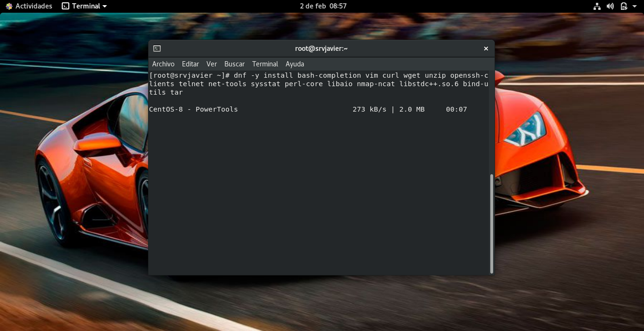The height and width of the screenshot is (331, 644).
Task: Open the Ver menu
Action: pyautogui.click(x=212, y=64)
